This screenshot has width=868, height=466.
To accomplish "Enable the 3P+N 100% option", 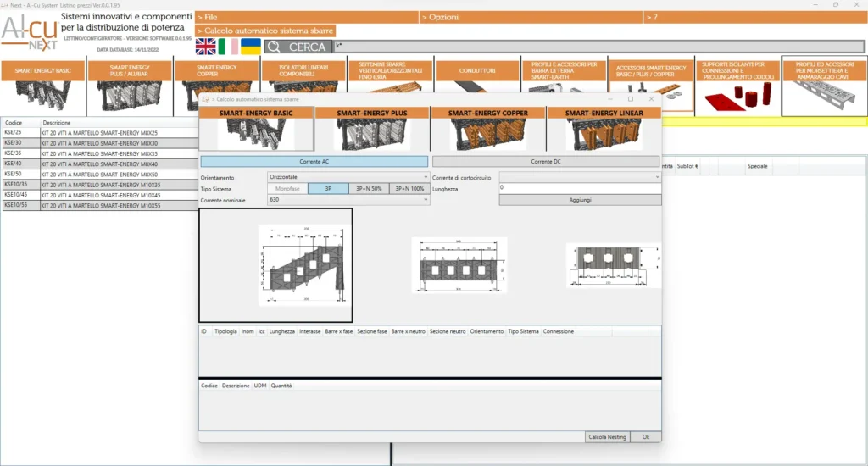I will point(409,188).
